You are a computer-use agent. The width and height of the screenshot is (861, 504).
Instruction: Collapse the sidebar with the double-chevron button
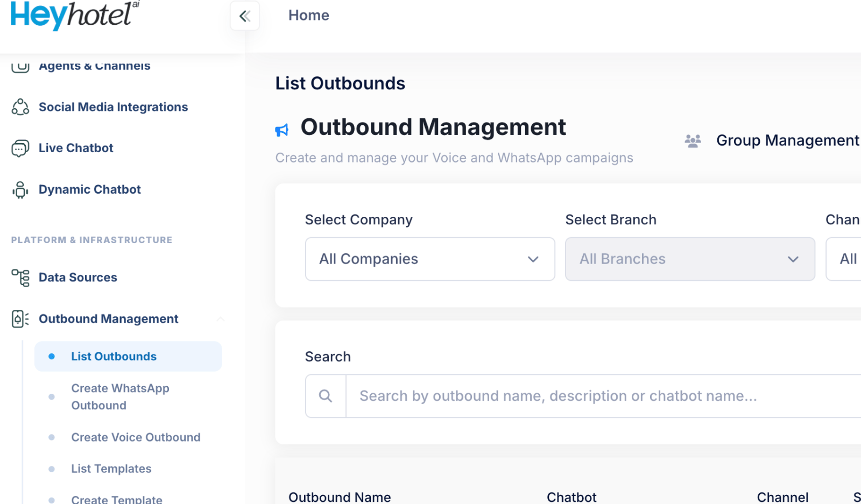coord(245,16)
